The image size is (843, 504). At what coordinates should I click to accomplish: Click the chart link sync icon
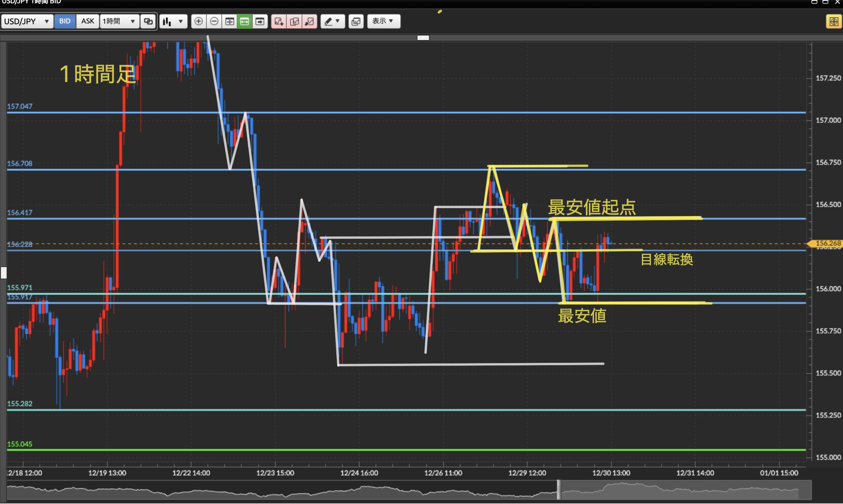point(148,21)
